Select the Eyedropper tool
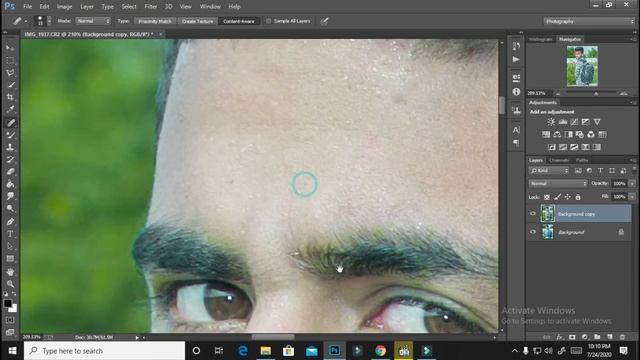Viewport: 640px width, 360px height. click(x=10, y=109)
